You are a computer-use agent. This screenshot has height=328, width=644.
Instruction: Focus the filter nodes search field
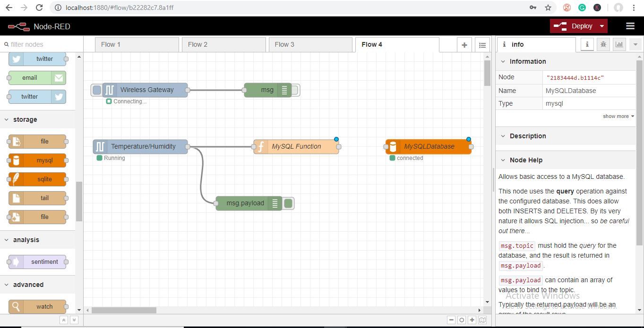click(x=42, y=44)
